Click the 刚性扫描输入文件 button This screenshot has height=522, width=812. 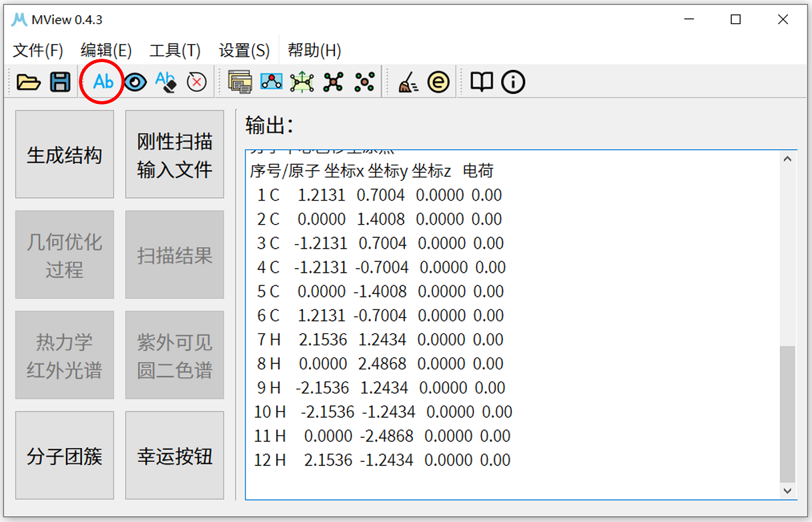point(173,153)
